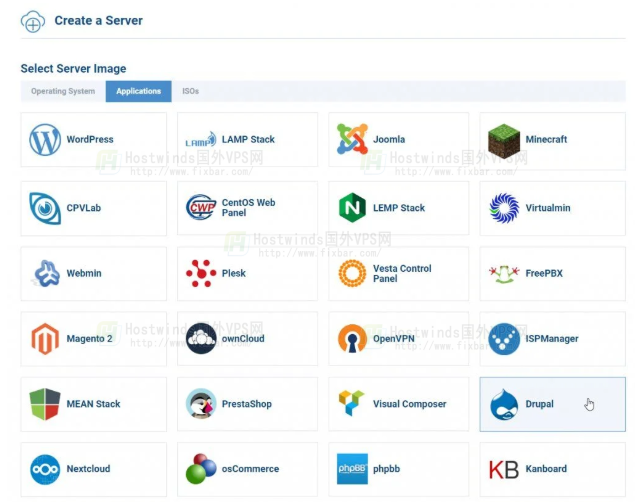Viewport: 635px width, 502px height.
Task: Choose the MEAN Stack label
Action: coord(93,404)
